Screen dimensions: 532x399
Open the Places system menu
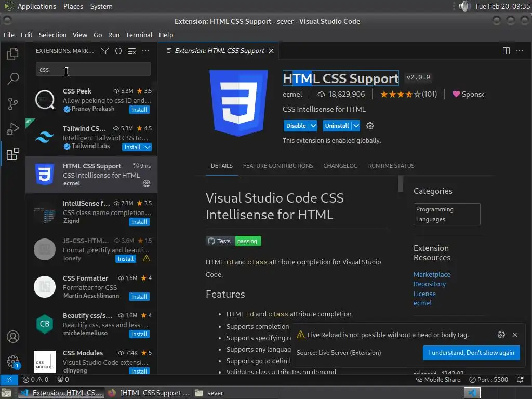point(73,6)
